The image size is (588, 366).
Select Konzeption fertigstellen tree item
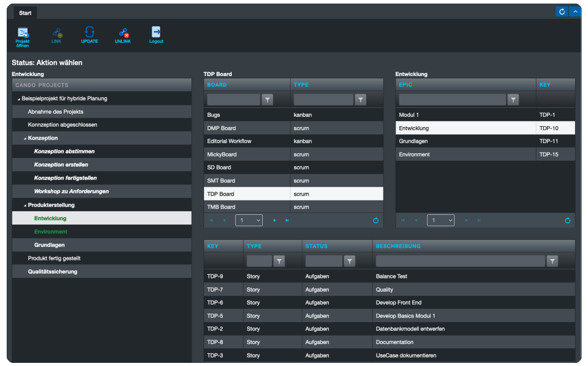click(x=102, y=178)
